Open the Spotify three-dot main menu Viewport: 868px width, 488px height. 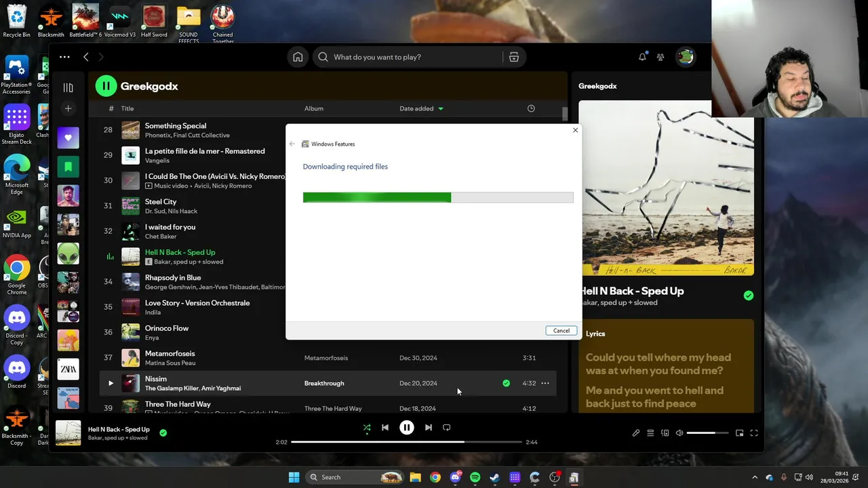pyautogui.click(x=64, y=57)
